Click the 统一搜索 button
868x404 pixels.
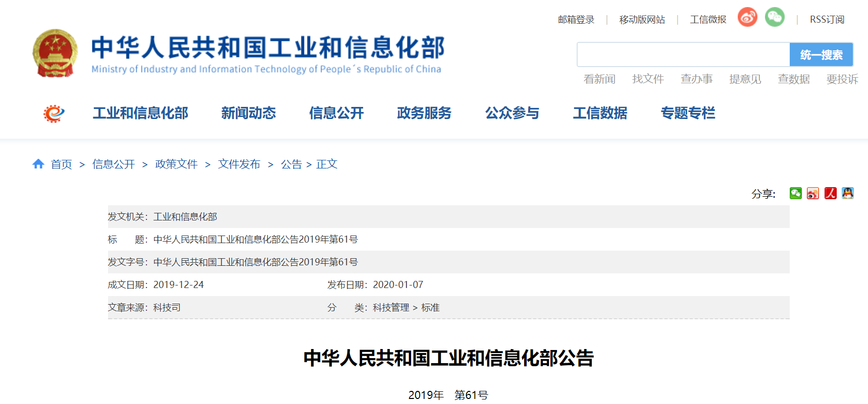[821, 54]
